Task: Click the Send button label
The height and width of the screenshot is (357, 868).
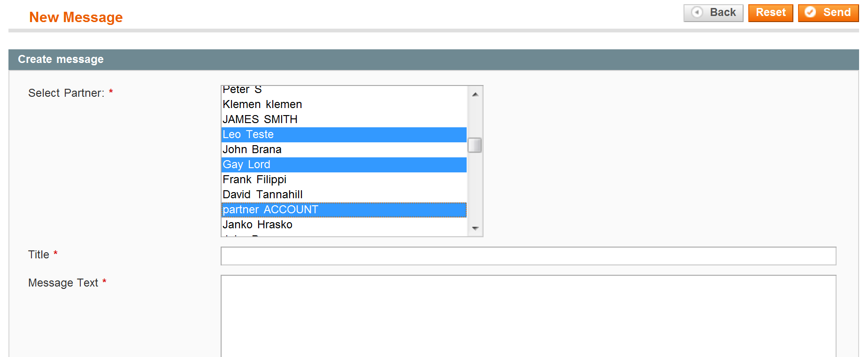Action: 837,13
